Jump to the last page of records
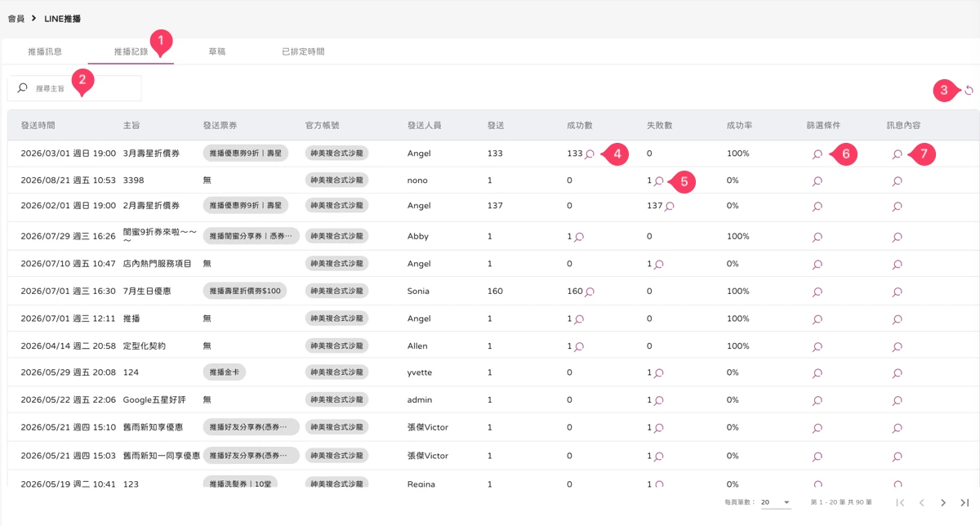This screenshot has height=526, width=980. point(964,502)
